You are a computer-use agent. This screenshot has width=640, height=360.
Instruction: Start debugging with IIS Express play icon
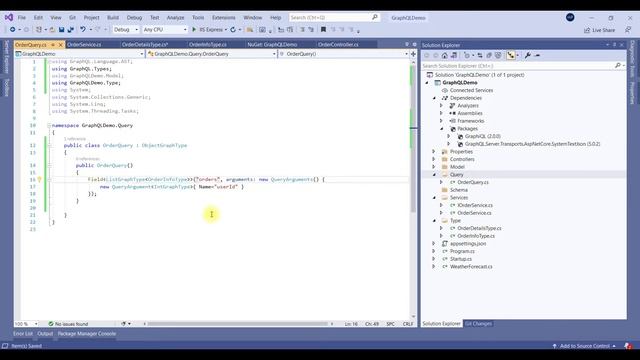[x=194, y=30]
